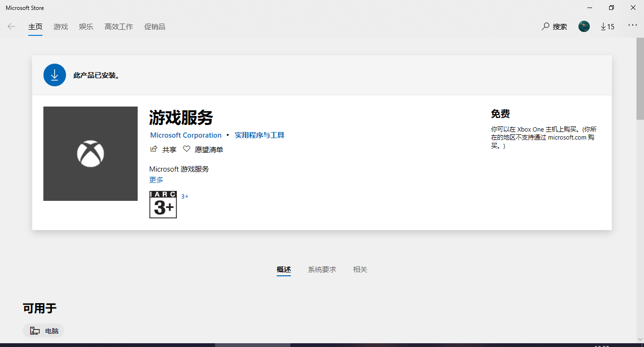Minimize the Microsoft Store window
644x347 pixels.
point(590,8)
